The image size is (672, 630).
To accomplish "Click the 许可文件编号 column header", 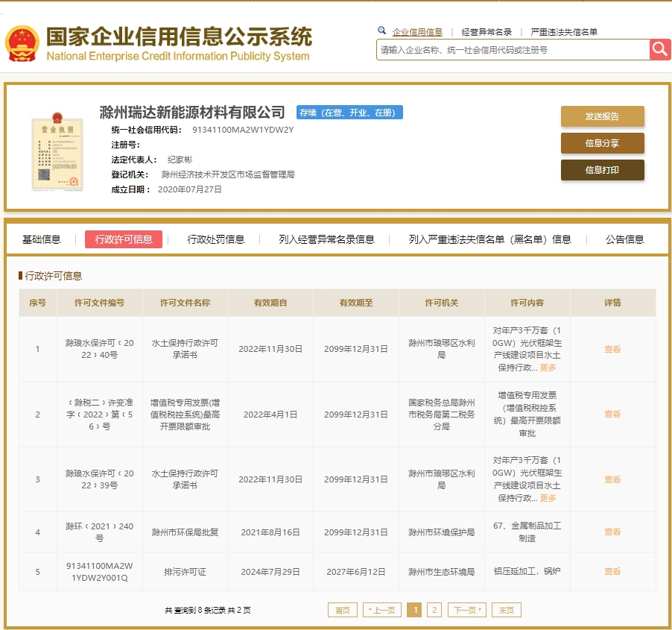I will coord(99,303).
